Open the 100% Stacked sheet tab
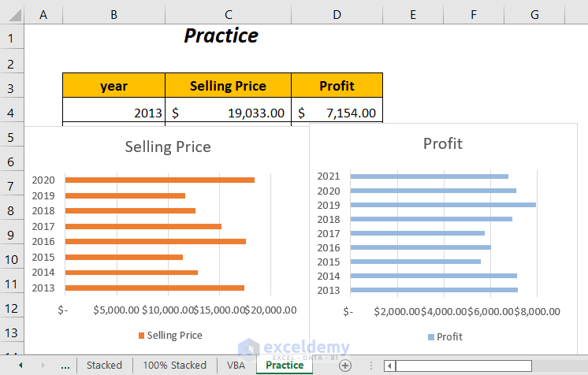Viewport: 588px width, 375px height. point(174,366)
